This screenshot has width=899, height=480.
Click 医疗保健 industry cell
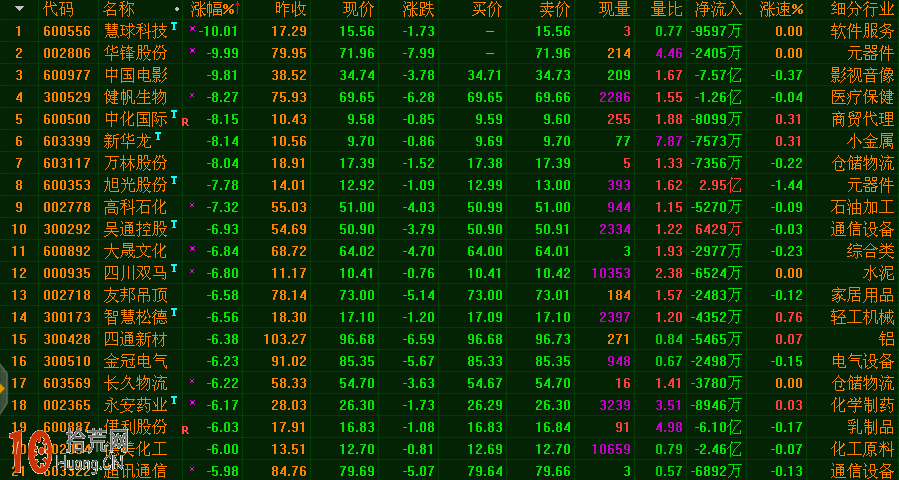point(862,97)
